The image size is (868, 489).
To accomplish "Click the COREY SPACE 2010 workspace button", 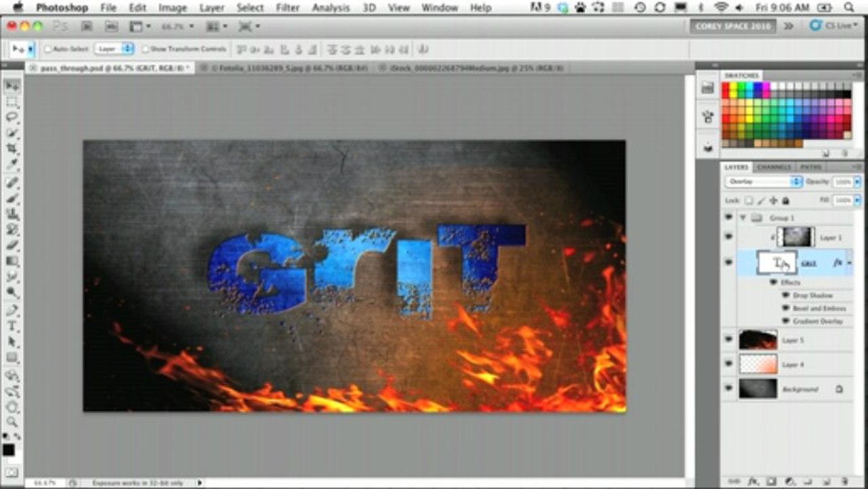I will pyautogui.click(x=734, y=26).
